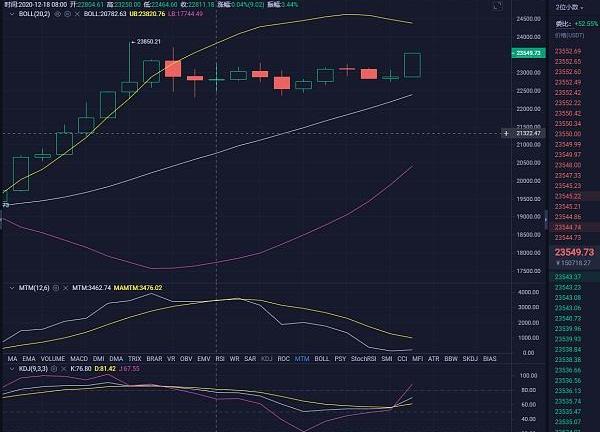Click the BIAS indicator button
Viewport: 600px width, 432px height.
point(490,357)
